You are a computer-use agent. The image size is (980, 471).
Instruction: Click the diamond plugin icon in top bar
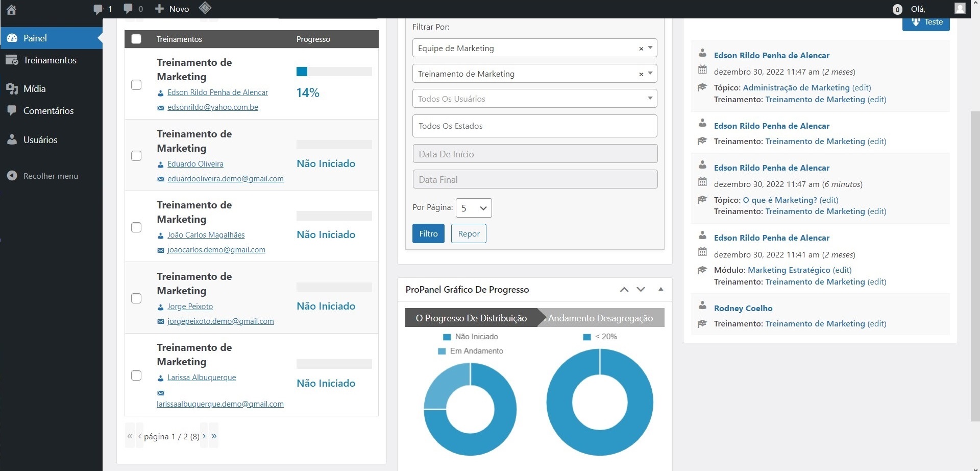coord(205,8)
